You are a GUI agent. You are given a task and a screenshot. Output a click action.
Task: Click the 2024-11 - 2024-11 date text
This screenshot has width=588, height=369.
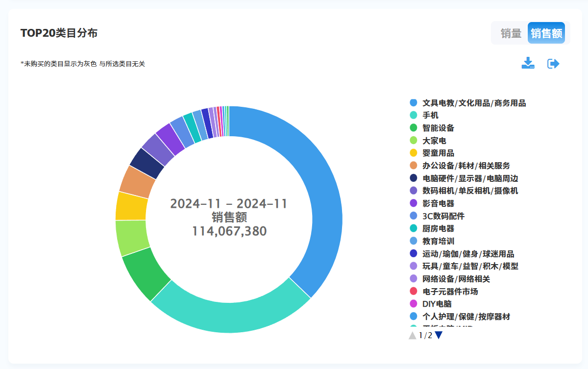click(x=229, y=204)
